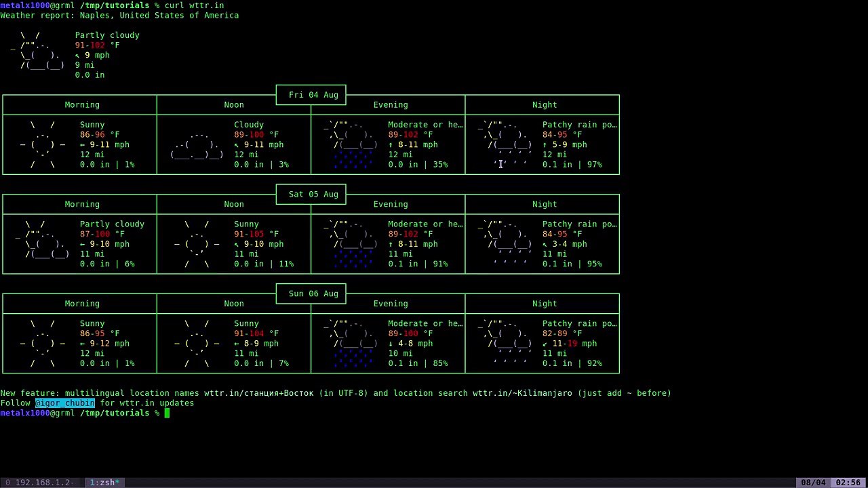Click Friday noon's cloud ASCII icon
868x488 pixels.
point(197,144)
